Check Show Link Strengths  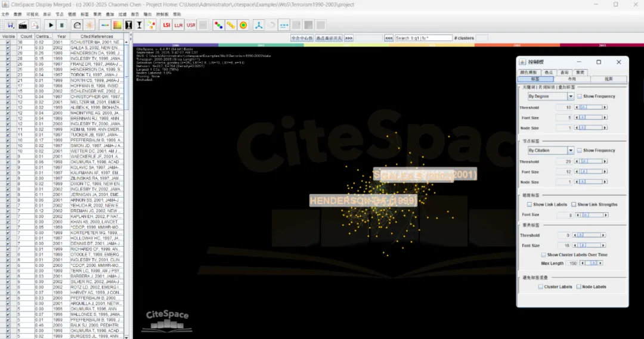point(574,204)
